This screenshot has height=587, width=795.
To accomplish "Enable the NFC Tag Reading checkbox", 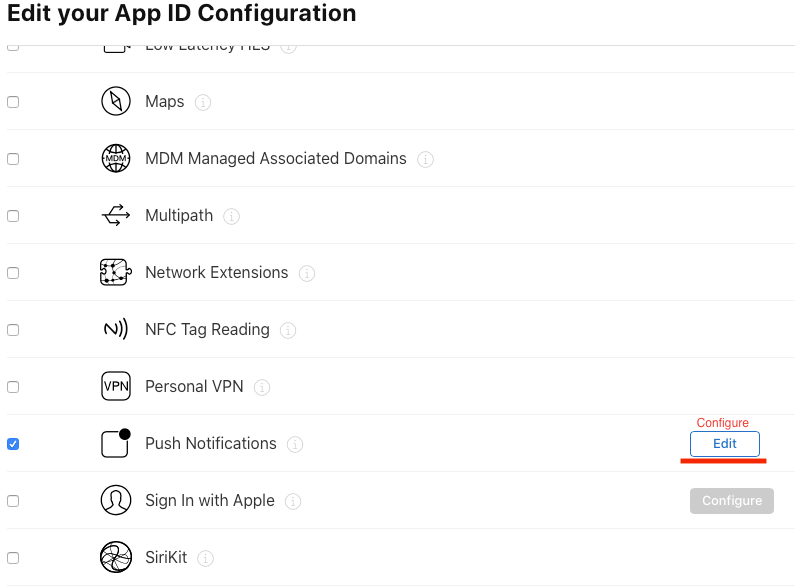I will click(x=13, y=330).
